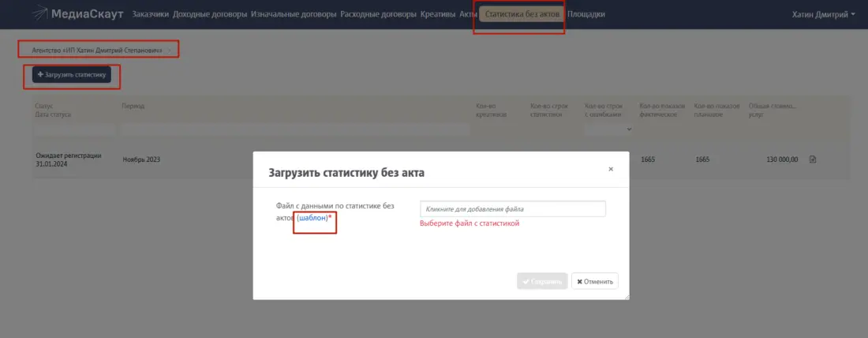Go to Доходные договоры
This screenshot has height=338, width=868.
(x=210, y=14)
